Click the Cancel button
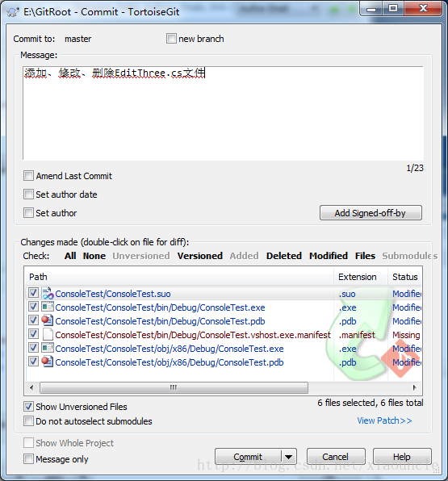This screenshot has width=448, height=481. coord(336,457)
